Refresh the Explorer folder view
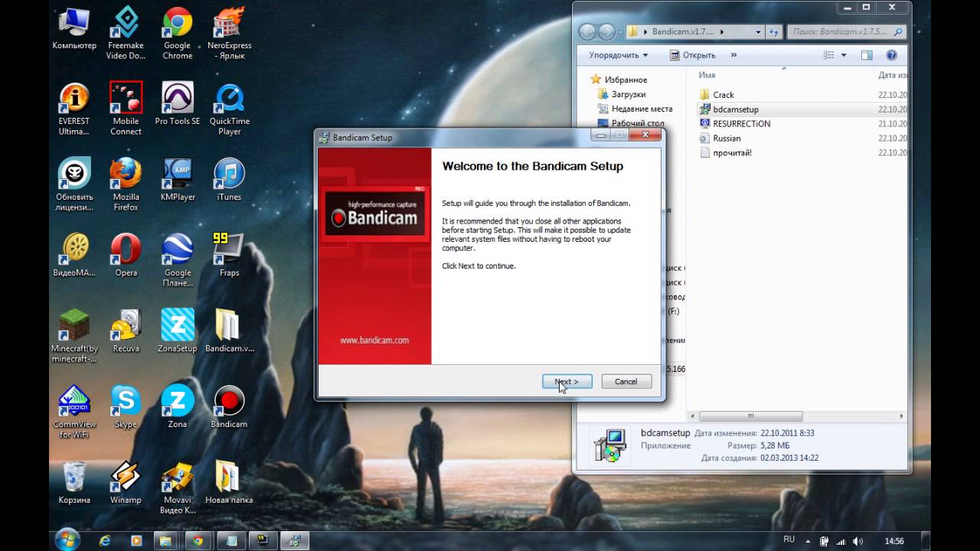 773,32
